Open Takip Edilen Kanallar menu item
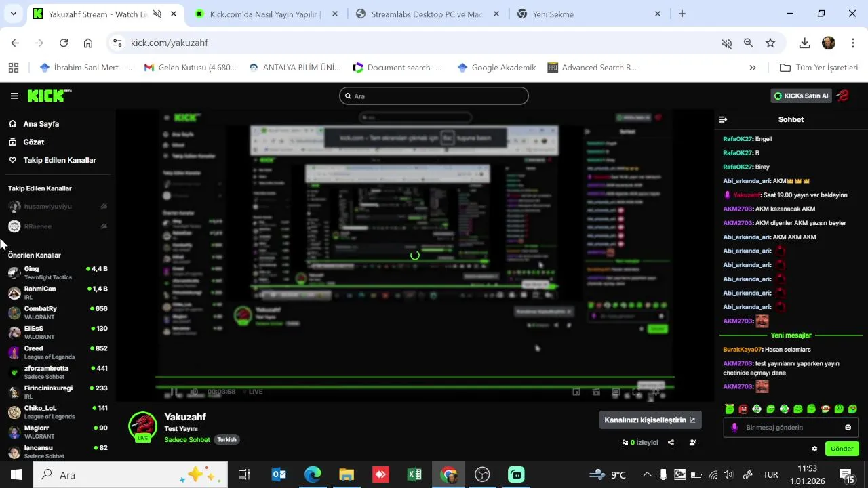This screenshot has width=868, height=488. tap(52, 160)
